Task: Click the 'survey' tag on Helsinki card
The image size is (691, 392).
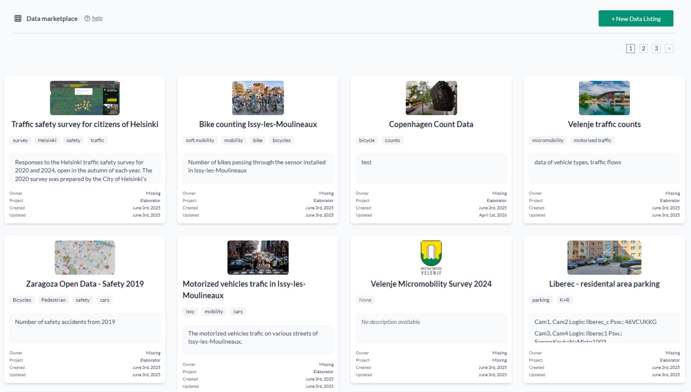Action: (x=20, y=141)
